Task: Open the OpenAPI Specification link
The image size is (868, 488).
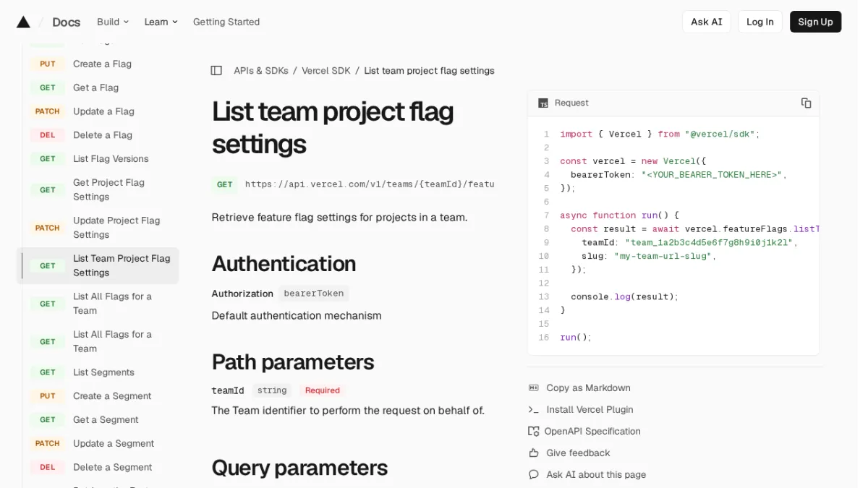Action: coord(592,431)
